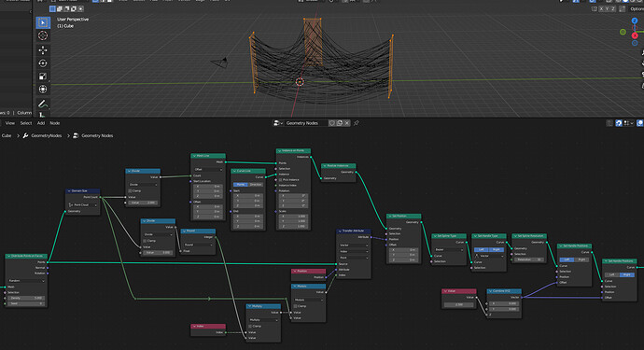Open node editor View menu
644x350 pixels.
click(10, 123)
